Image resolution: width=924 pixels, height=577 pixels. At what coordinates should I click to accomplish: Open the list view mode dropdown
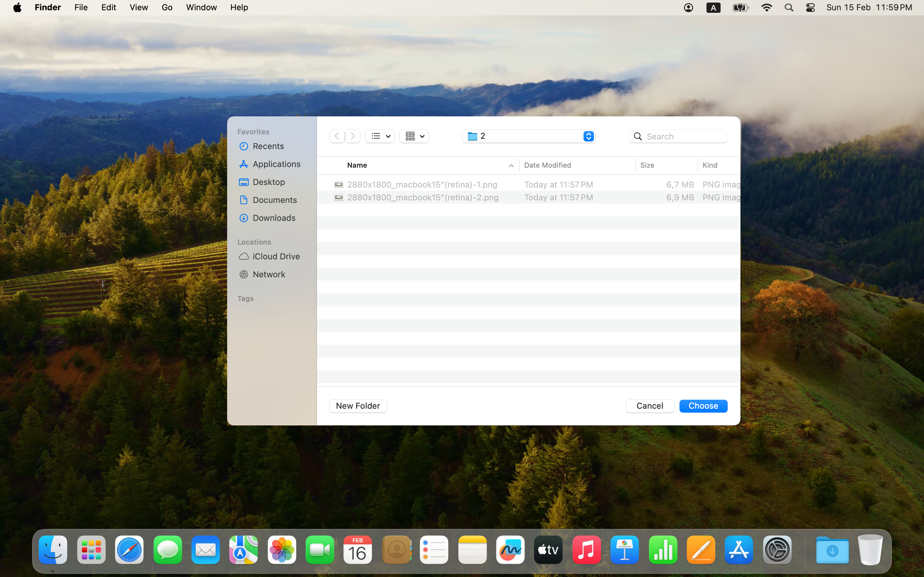[x=380, y=136]
